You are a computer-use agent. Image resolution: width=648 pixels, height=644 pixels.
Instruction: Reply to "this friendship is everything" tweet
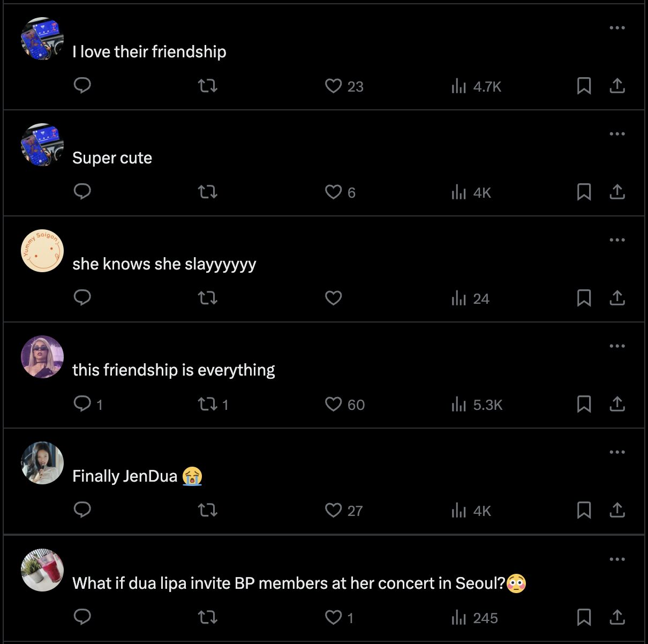pyautogui.click(x=82, y=404)
